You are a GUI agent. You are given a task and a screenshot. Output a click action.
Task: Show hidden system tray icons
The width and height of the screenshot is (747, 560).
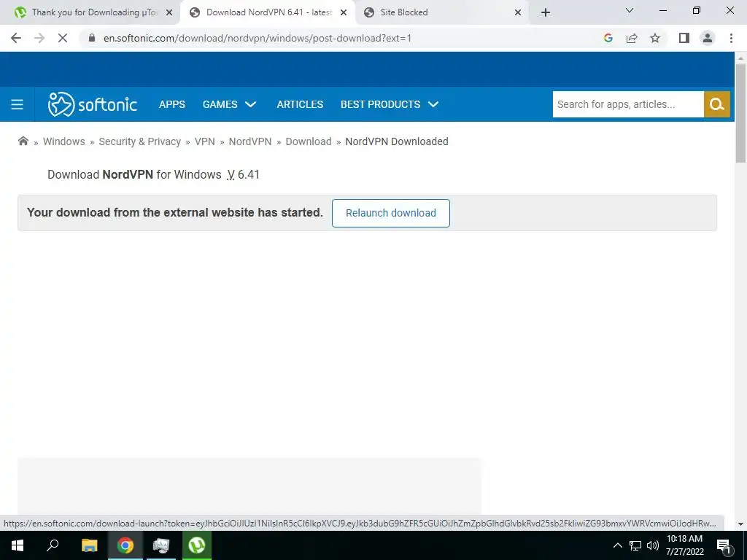[x=617, y=545]
